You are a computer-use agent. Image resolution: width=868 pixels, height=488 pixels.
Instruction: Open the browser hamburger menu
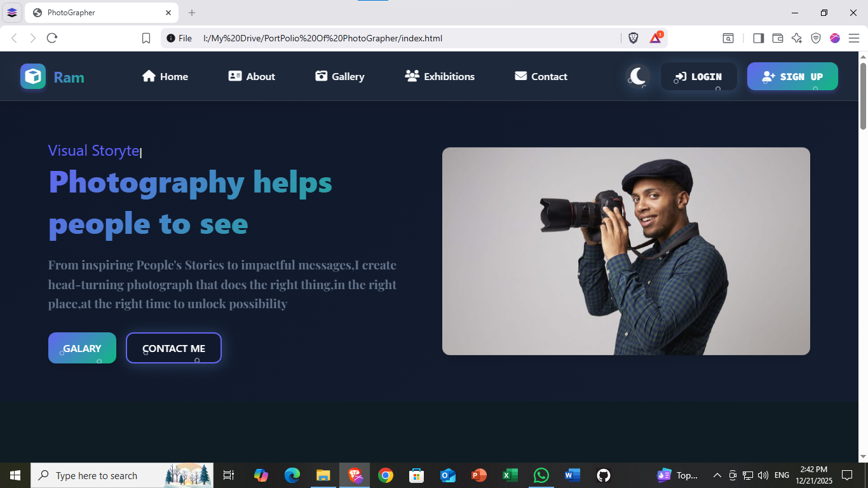point(854,38)
